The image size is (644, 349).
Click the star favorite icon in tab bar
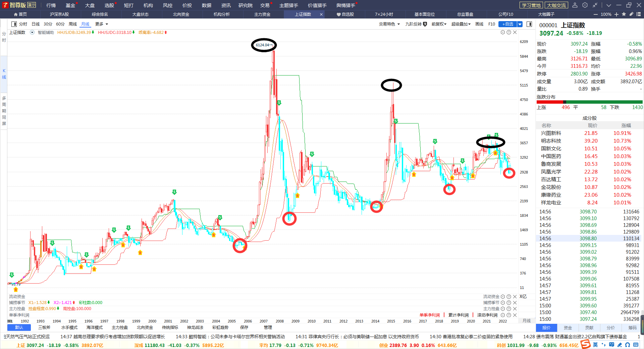[x=624, y=14]
